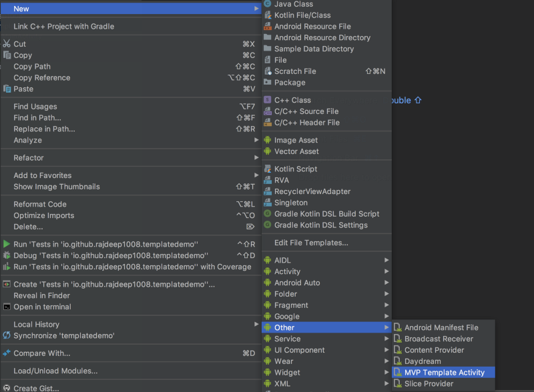Expand the Fragment submenu arrow
Image resolution: width=534 pixels, height=392 pixels.
pyautogui.click(x=386, y=305)
